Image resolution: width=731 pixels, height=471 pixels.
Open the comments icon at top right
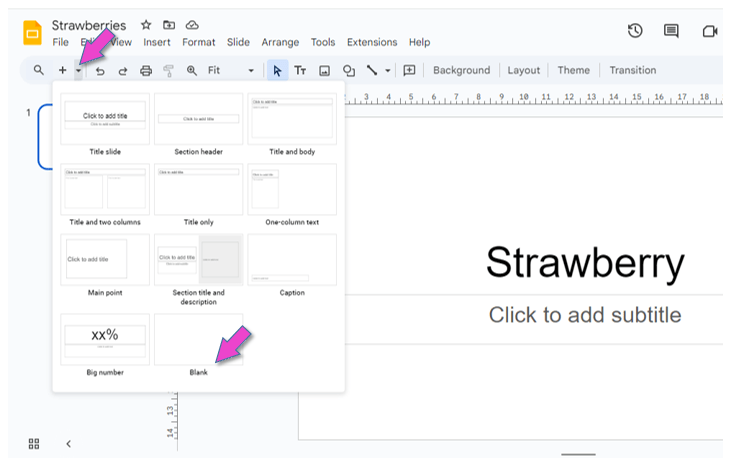click(x=672, y=31)
